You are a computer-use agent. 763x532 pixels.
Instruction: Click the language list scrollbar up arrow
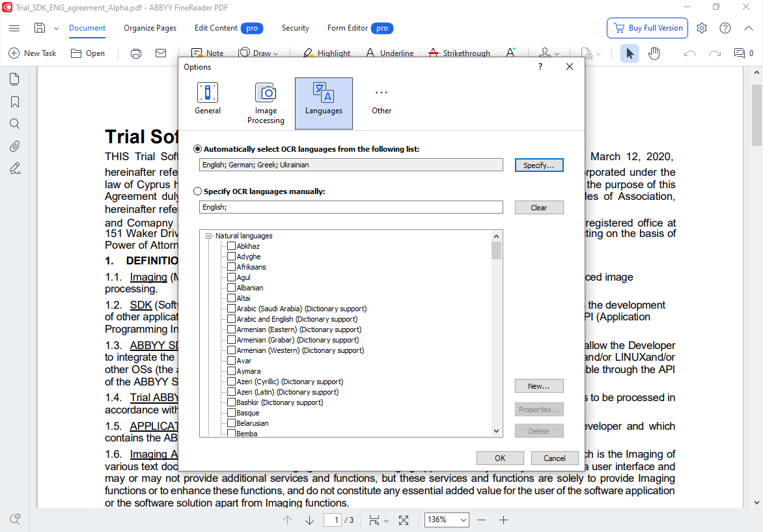coord(496,236)
